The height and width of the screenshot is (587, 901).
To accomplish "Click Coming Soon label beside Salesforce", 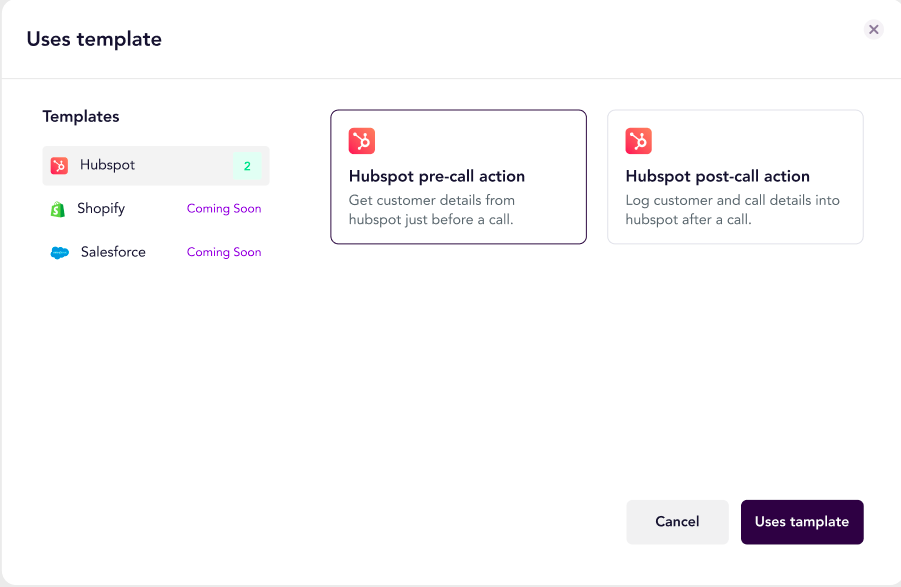I will coord(224,252).
